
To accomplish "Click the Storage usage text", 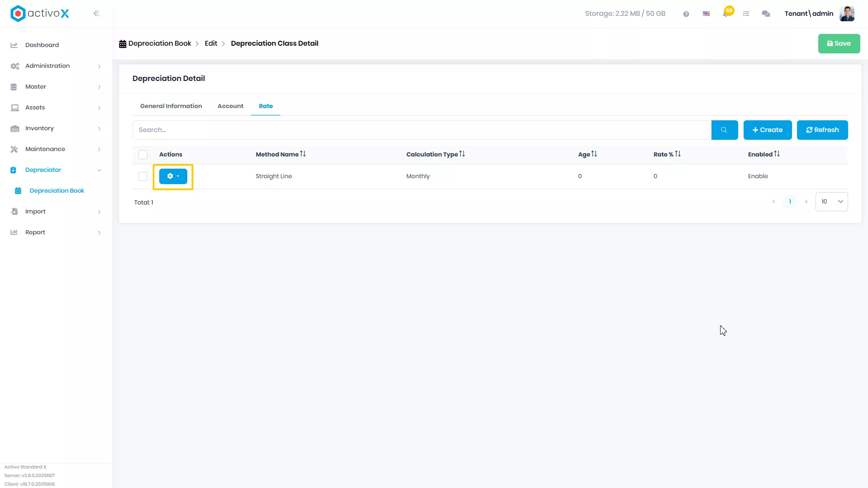I will 625,14.
